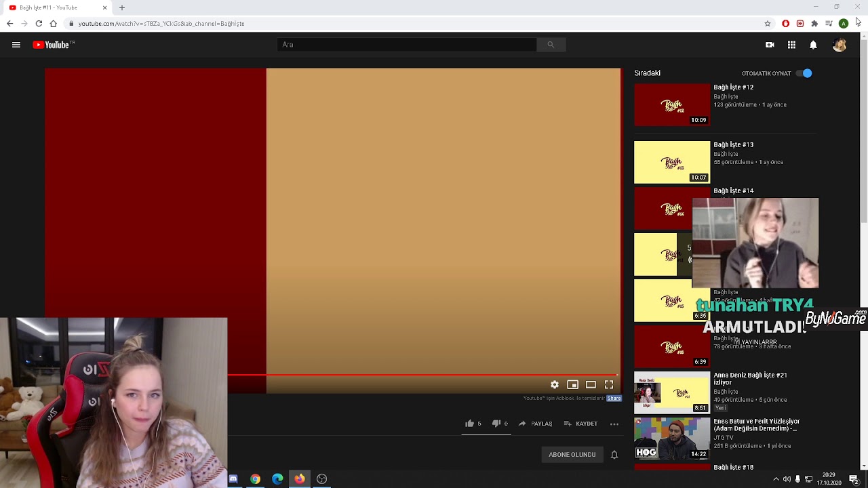Open the browser home page button
This screenshot has height=488, width=868.
point(53,24)
